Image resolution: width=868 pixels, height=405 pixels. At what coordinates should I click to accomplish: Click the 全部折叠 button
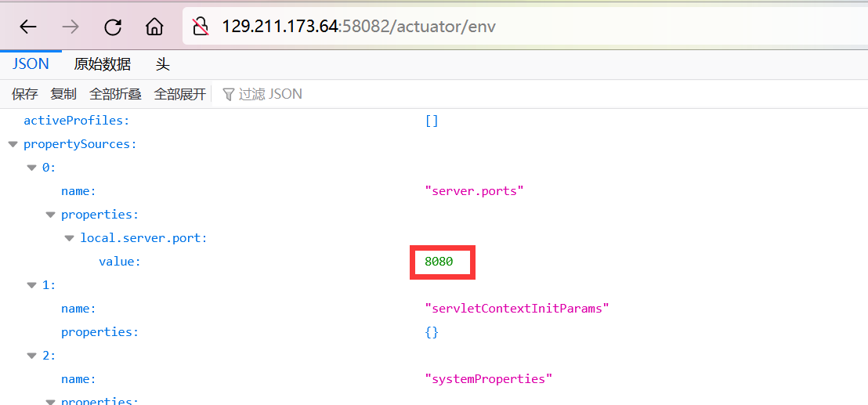[116, 94]
